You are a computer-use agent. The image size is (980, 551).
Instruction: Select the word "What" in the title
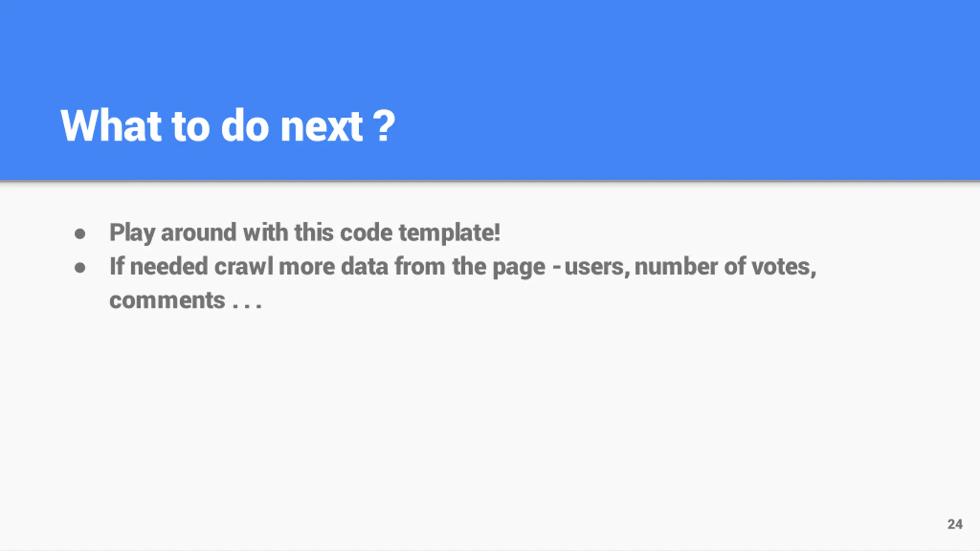[x=111, y=126]
